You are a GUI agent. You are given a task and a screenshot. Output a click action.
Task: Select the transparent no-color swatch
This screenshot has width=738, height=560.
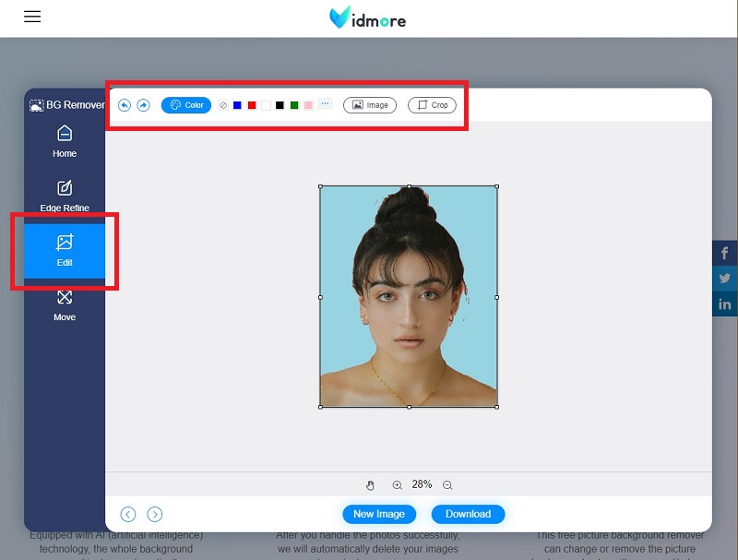pyautogui.click(x=223, y=105)
